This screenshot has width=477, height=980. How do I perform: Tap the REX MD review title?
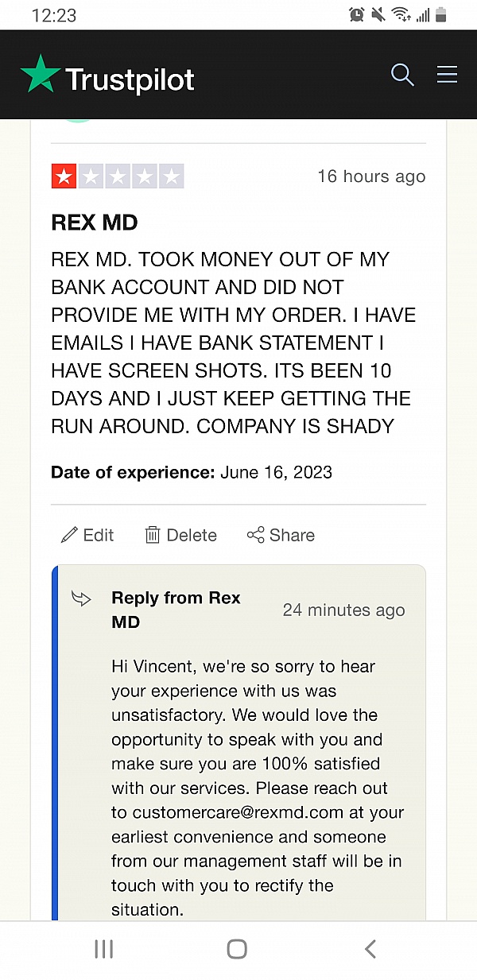(x=95, y=223)
